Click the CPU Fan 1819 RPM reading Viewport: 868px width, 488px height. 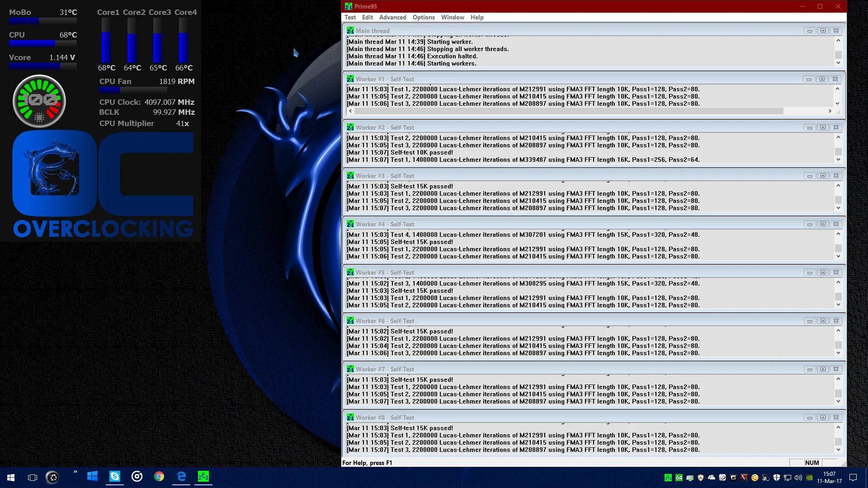(147, 81)
